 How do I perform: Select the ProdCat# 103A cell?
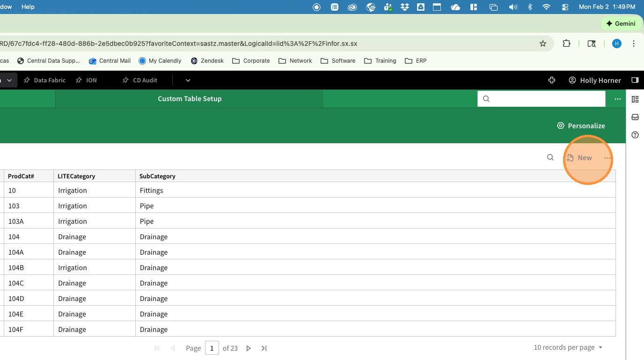click(29, 221)
